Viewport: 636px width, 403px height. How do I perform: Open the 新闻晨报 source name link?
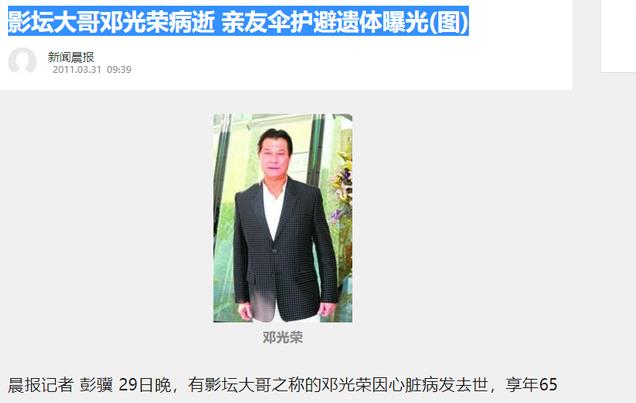[71, 57]
